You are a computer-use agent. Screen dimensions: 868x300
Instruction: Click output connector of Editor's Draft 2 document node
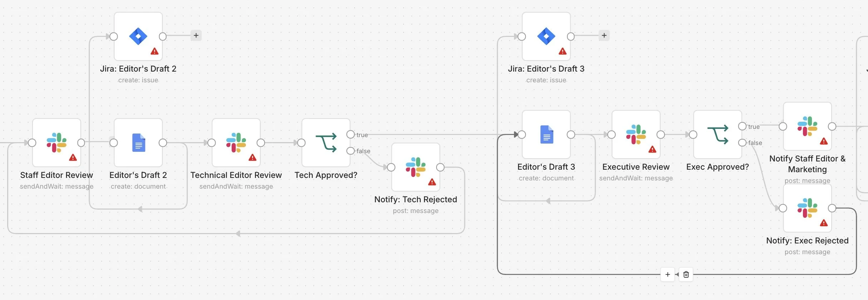click(163, 143)
